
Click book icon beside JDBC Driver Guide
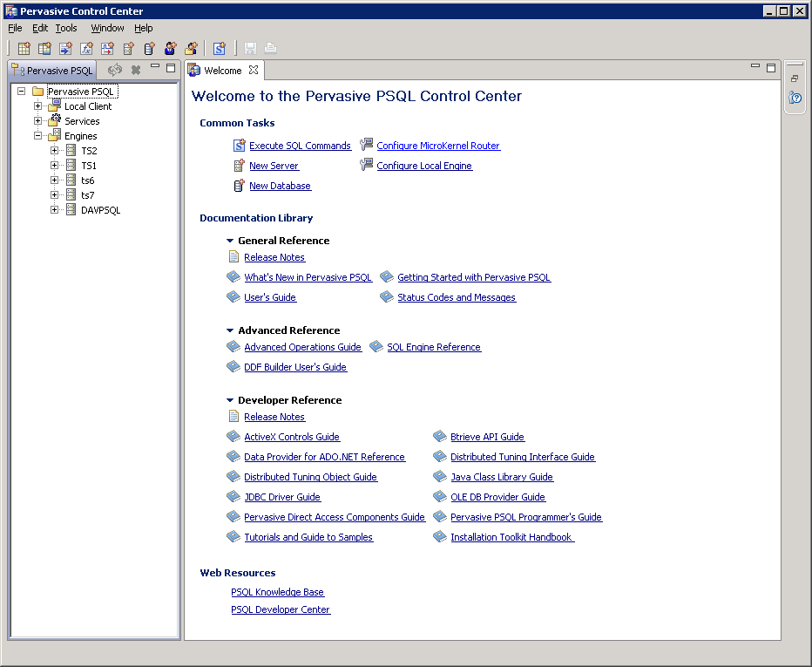233,496
